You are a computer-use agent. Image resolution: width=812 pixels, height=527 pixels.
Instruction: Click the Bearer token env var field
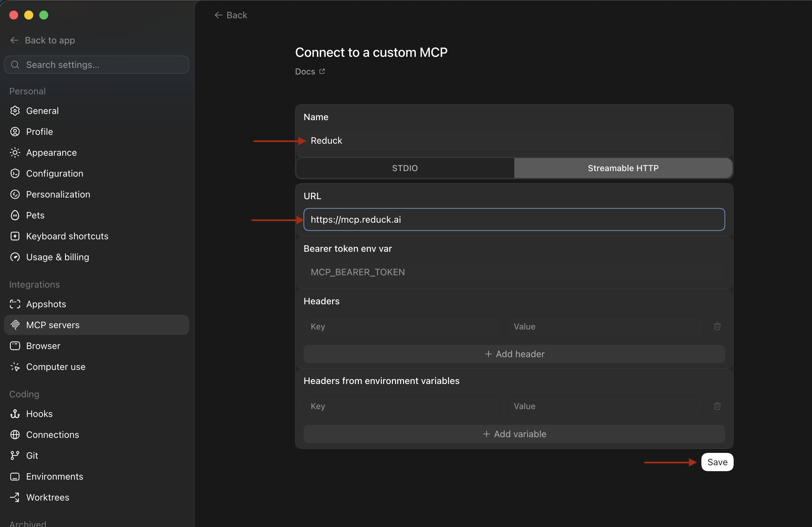pyautogui.click(x=514, y=272)
